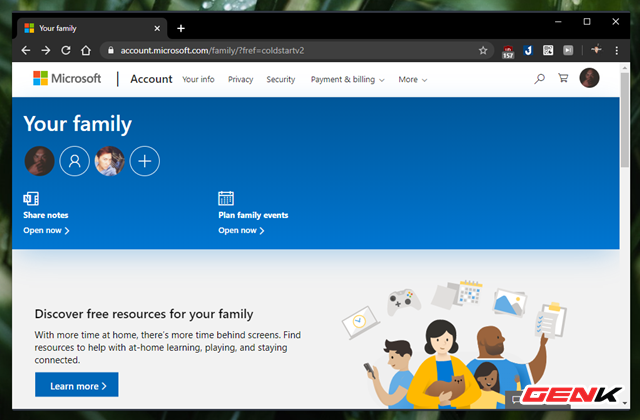Image resolution: width=640 pixels, height=420 pixels.
Task: Open the shopping cart icon
Action: (x=563, y=78)
